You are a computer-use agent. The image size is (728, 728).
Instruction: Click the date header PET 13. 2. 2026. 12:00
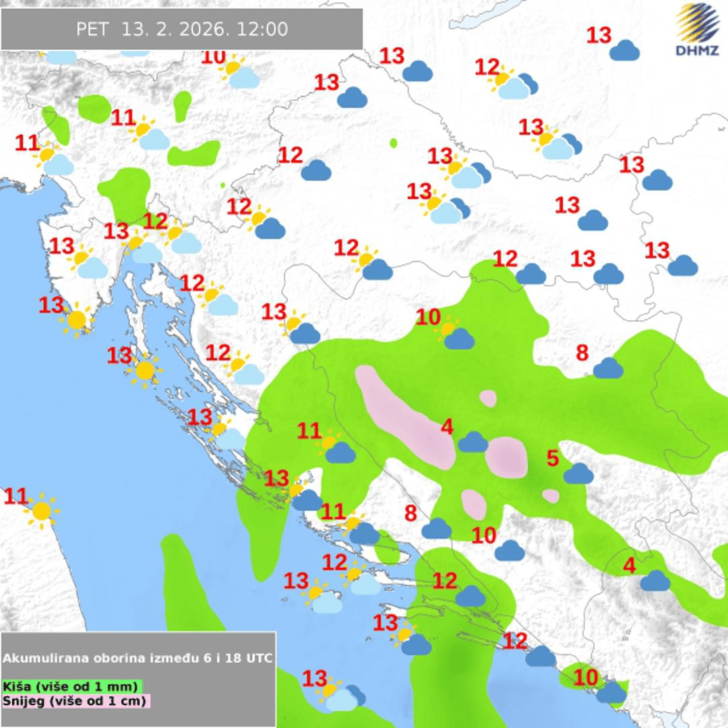pos(182,30)
